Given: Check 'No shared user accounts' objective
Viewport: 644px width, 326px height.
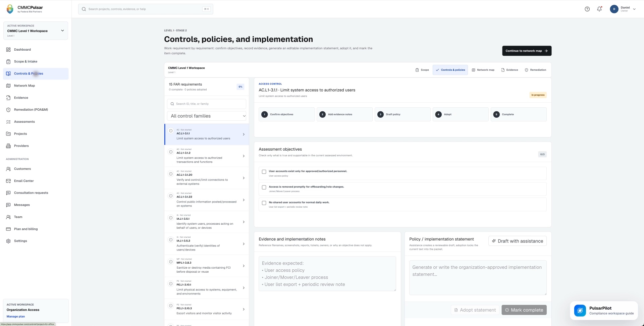Looking at the screenshot, I should click(x=264, y=203).
